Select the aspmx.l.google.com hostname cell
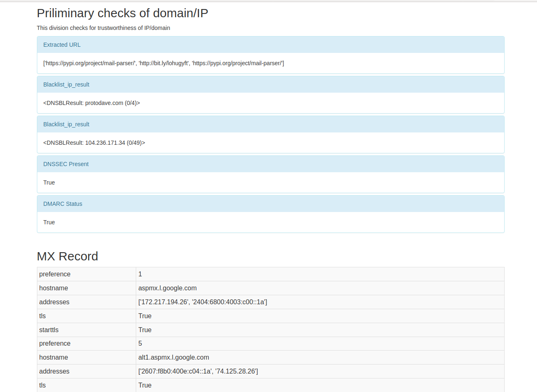Screen dimensions: 537x392 tap(167, 288)
